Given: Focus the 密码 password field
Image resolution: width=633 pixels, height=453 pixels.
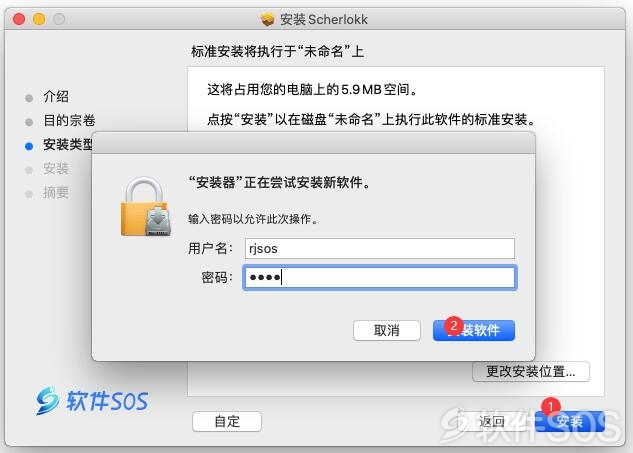Looking at the screenshot, I should point(379,277).
